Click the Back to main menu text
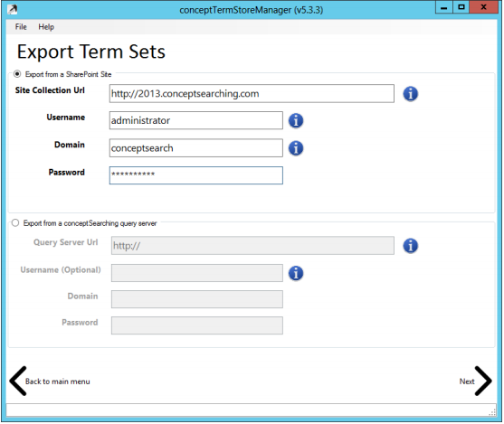The height and width of the screenshot is (424, 504). coord(58,382)
